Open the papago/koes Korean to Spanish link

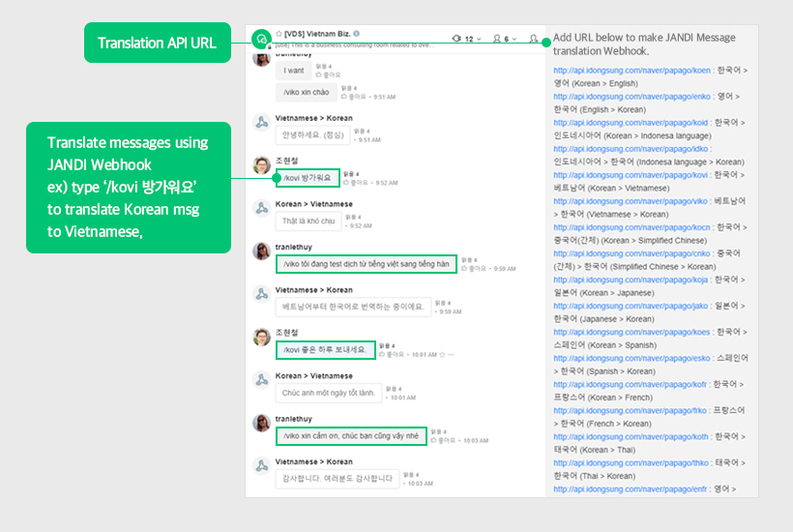tap(631, 332)
